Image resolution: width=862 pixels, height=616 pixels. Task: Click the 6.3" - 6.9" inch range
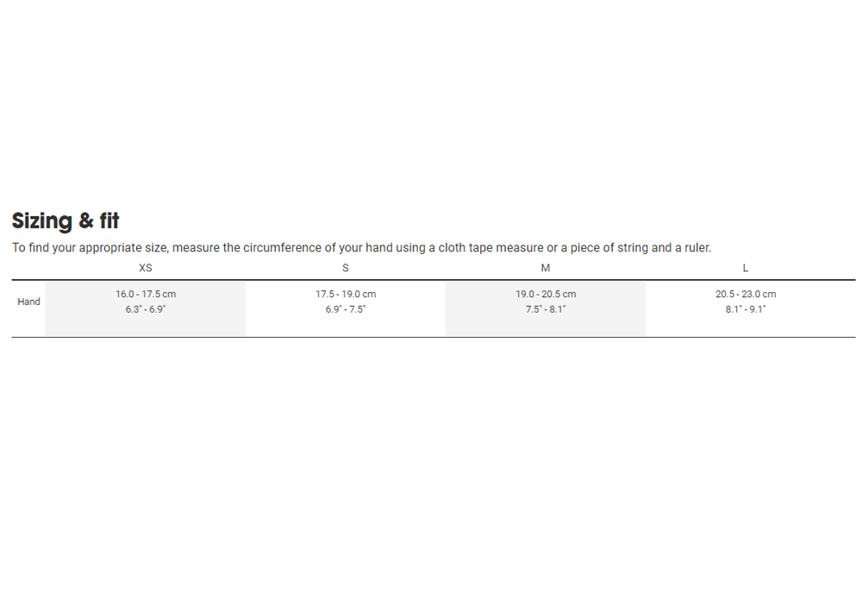click(x=146, y=309)
